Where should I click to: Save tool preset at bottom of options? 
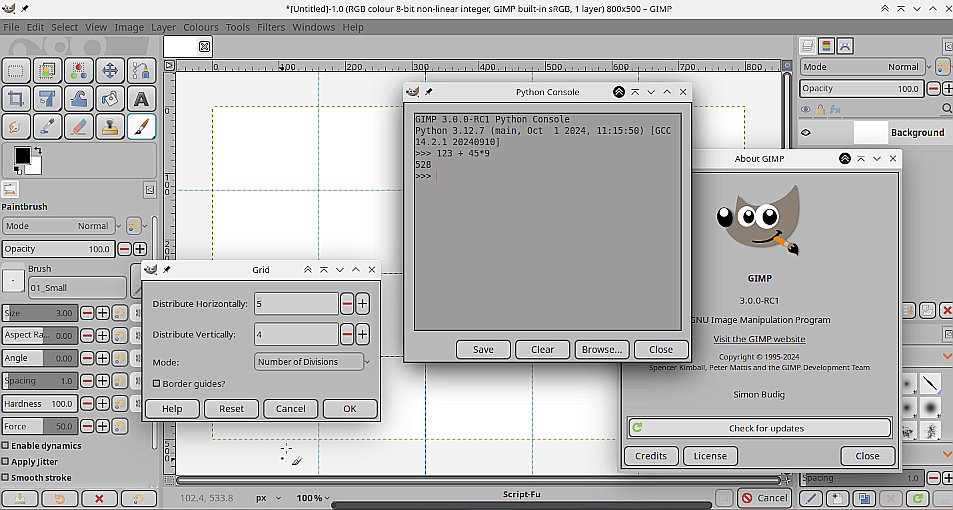tap(19, 498)
